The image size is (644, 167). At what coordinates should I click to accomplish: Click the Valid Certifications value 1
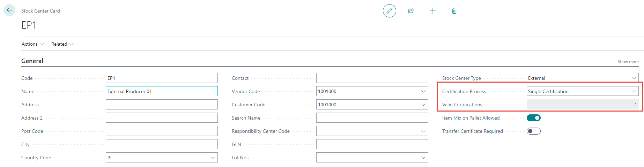click(x=635, y=105)
